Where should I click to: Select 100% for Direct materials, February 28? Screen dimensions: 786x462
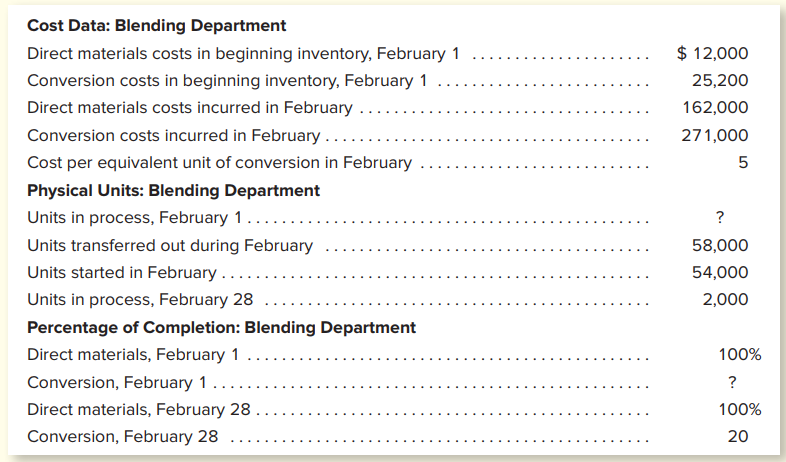coord(740,409)
